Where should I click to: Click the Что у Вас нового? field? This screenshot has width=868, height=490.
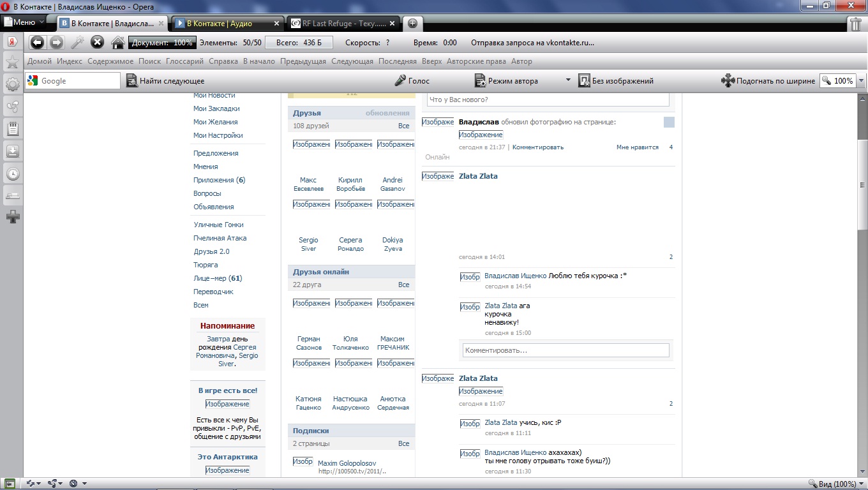548,100
